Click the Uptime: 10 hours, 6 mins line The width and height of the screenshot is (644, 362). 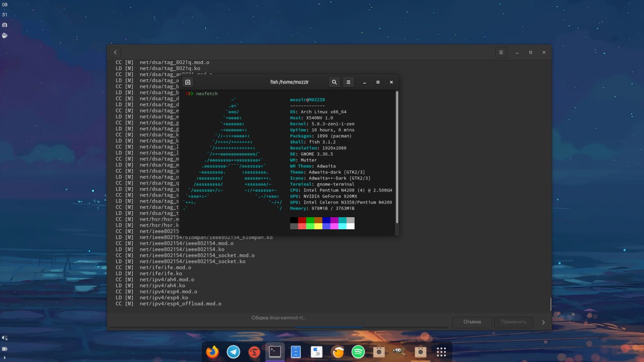[322, 130]
